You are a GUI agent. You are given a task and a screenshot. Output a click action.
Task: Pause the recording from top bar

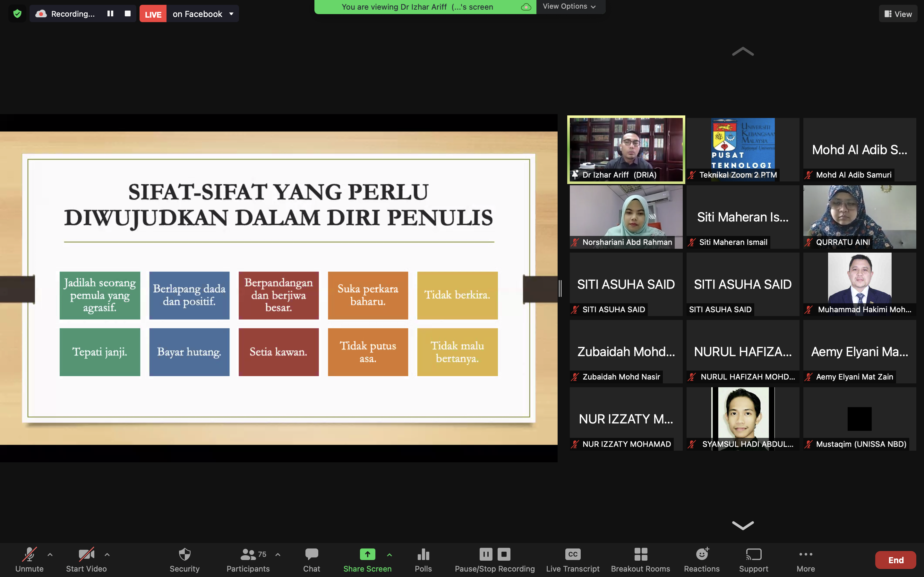[110, 14]
